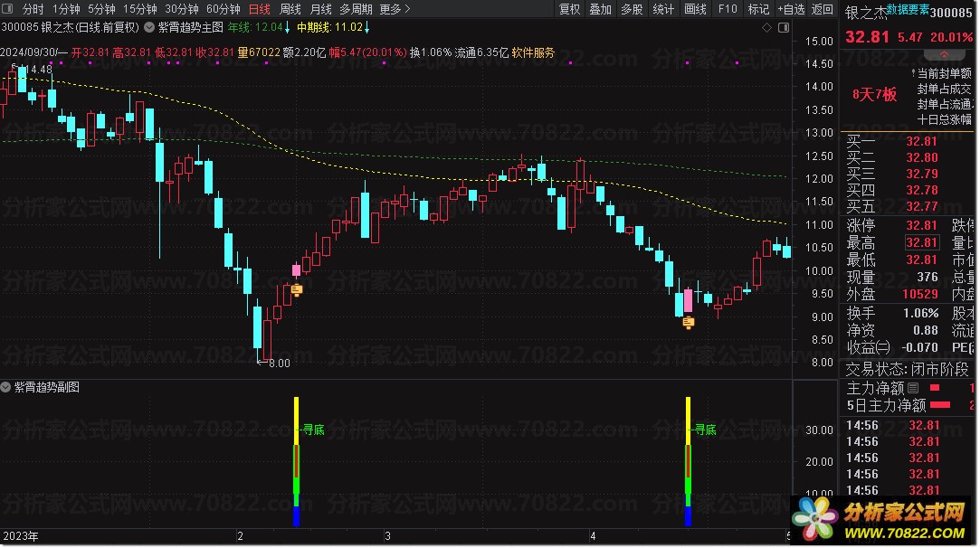Open the dropdown arrow before 紫霄趋势主图
980x548 pixels.
coord(149,27)
